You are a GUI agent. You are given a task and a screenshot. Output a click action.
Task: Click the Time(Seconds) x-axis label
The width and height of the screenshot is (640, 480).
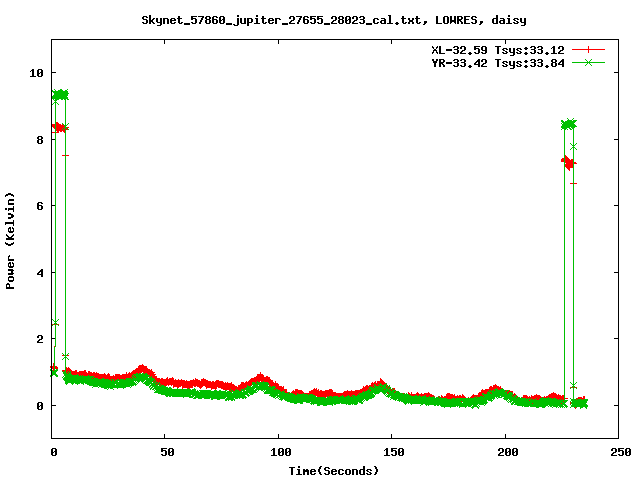click(334, 471)
